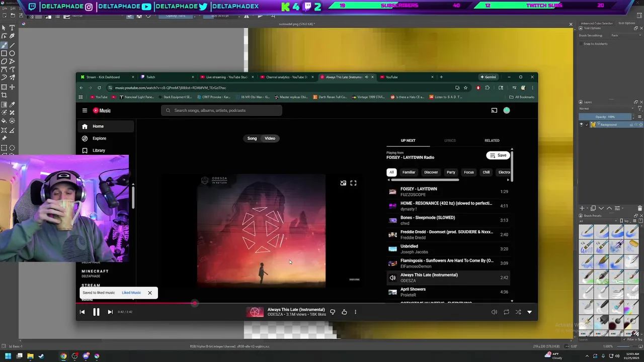Image resolution: width=644 pixels, height=362 pixels.
Task: Collapse player with down arrow in player bar
Action: pos(529,312)
